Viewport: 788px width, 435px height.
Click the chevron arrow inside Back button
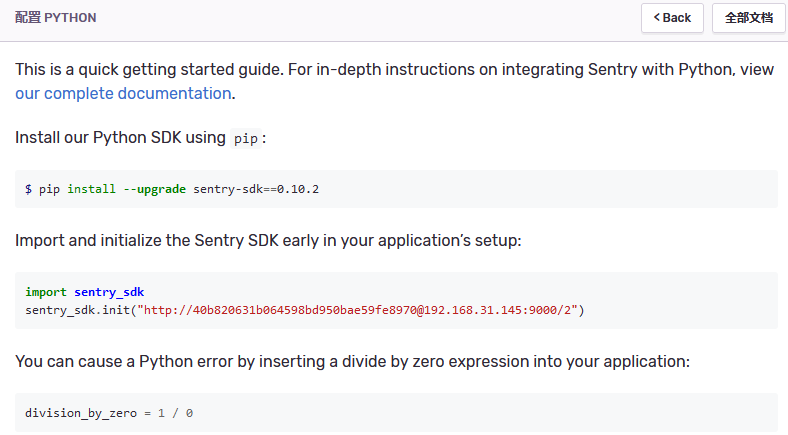point(657,18)
